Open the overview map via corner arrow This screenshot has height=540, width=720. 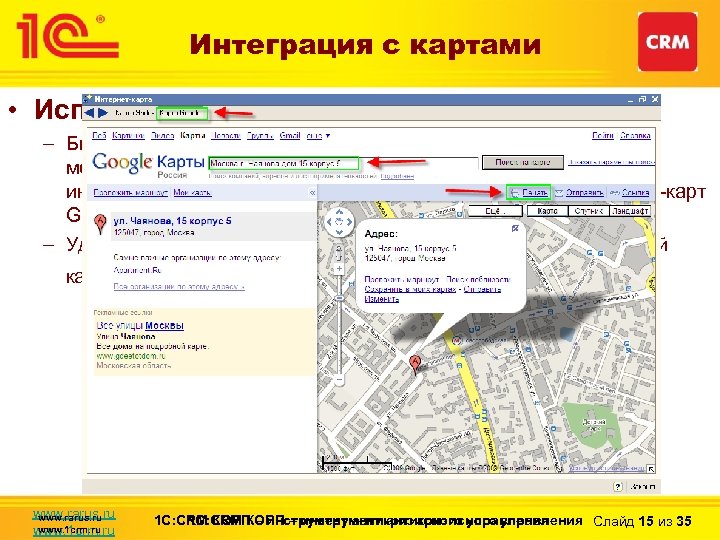click(x=650, y=469)
